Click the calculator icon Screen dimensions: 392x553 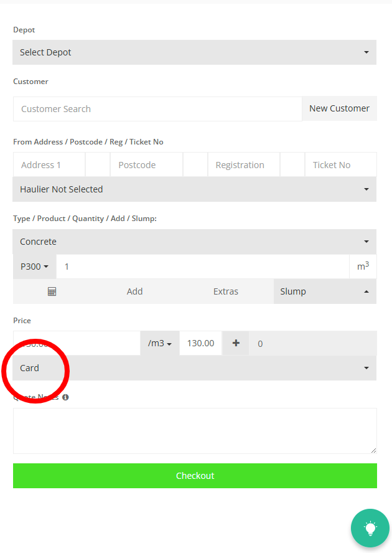pos(52,291)
